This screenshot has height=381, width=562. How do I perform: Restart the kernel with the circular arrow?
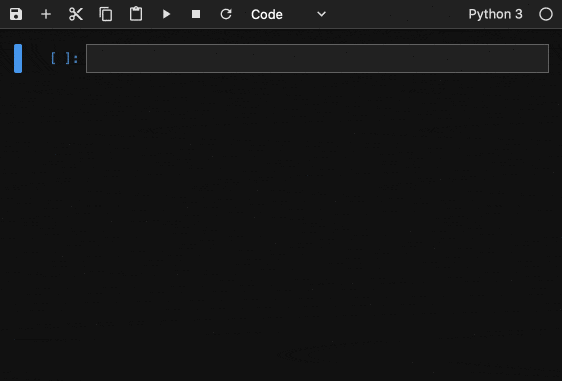[x=226, y=14]
